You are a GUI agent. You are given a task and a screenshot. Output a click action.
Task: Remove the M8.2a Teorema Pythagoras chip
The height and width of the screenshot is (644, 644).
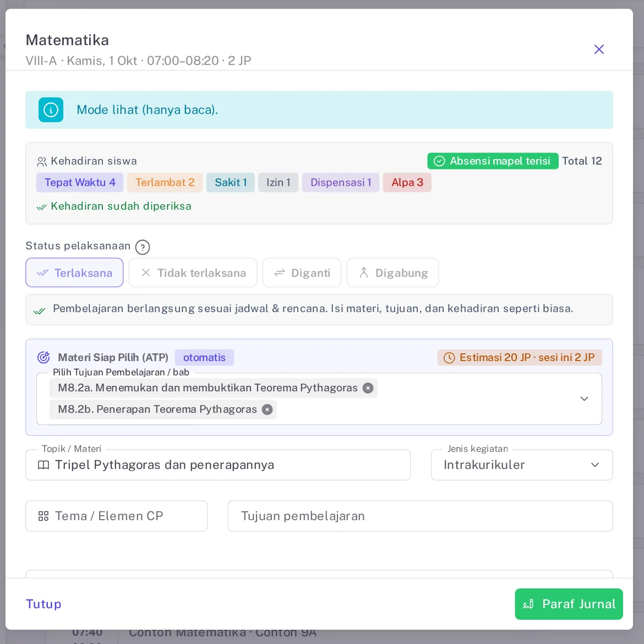click(368, 388)
